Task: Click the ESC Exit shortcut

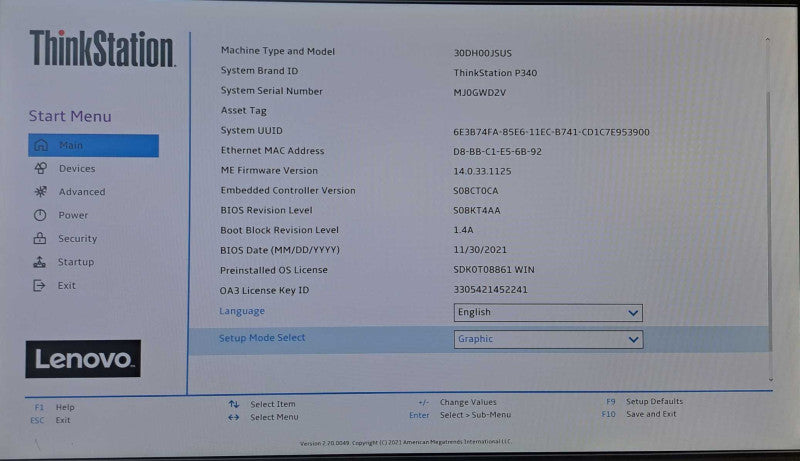Action: click(50, 420)
